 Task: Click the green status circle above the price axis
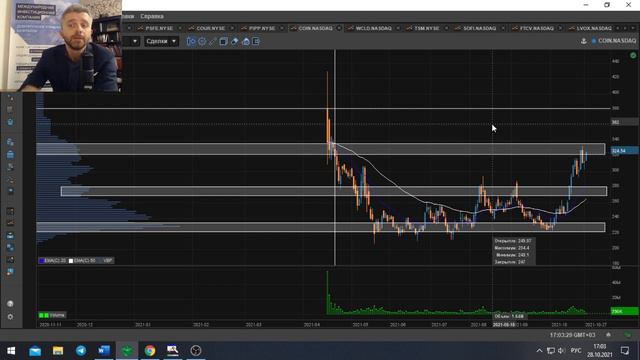[x=633, y=55]
